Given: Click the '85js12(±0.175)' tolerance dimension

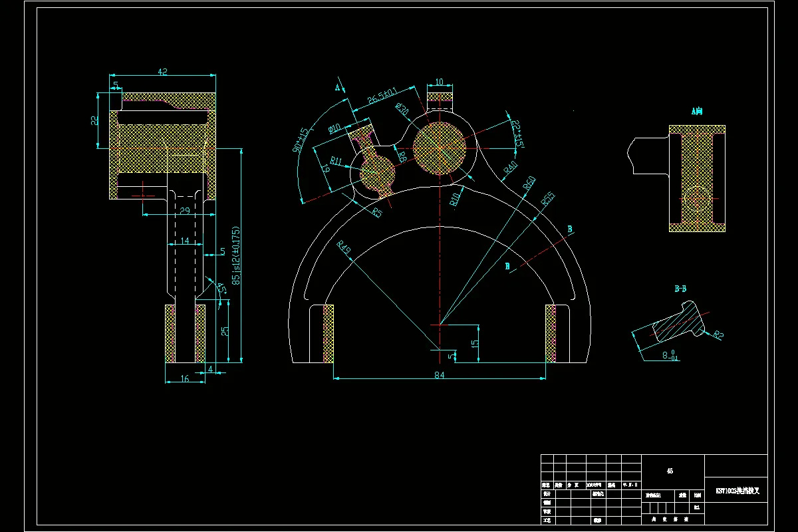Looking at the screenshot, I should tap(235, 255).
